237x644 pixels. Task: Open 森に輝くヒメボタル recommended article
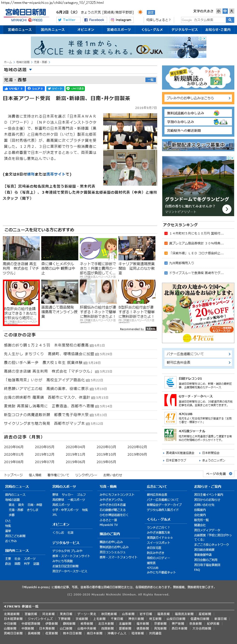[x=60, y=256]
